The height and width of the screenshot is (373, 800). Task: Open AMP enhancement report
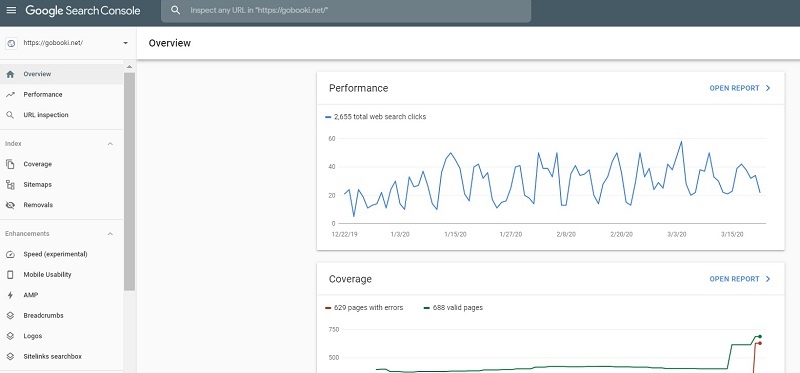[61, 295]
